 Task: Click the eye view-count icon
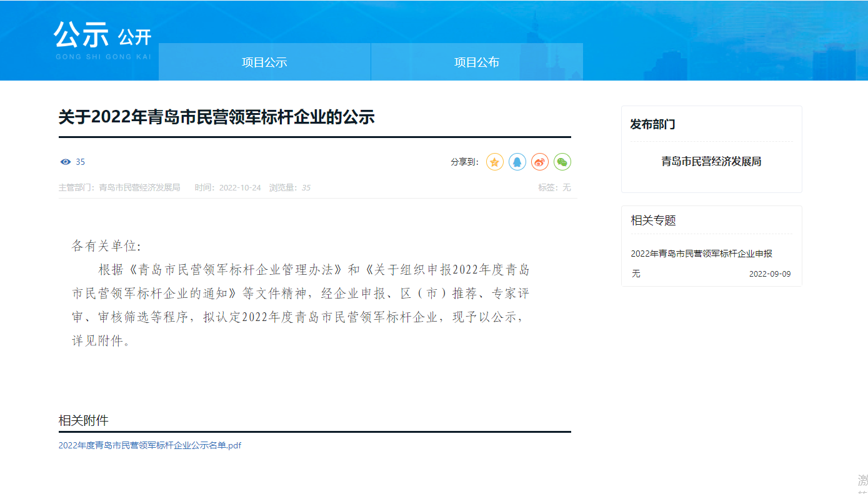click(x=66, y=162)
